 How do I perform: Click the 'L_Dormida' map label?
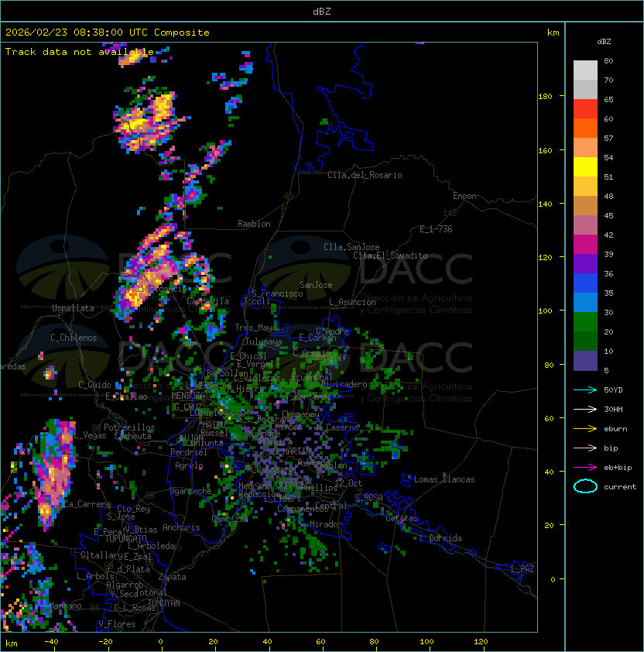point(440,538)
